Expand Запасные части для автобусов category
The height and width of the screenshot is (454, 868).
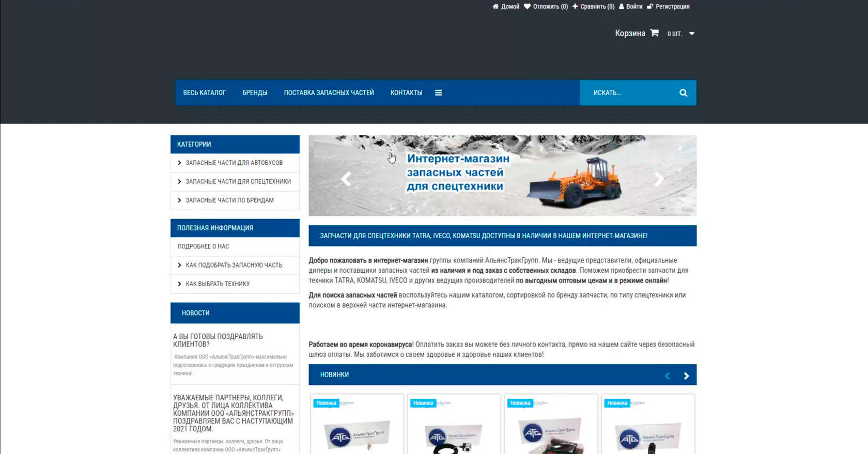point(235,163)
